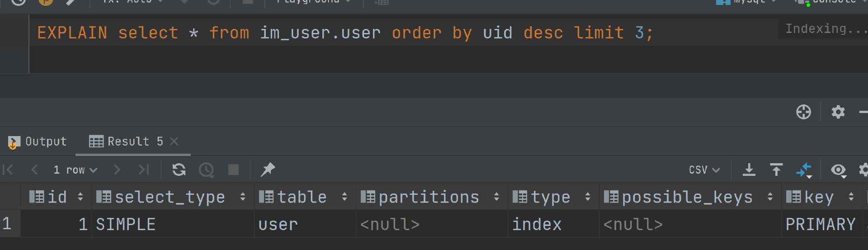868x250 pixels.
Task: Click the stop (cancel running) square icon
Action: 233,170
